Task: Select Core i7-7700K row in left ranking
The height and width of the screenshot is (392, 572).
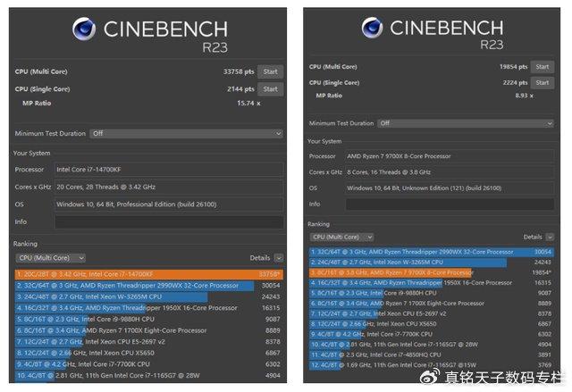Action: [149, 364]
